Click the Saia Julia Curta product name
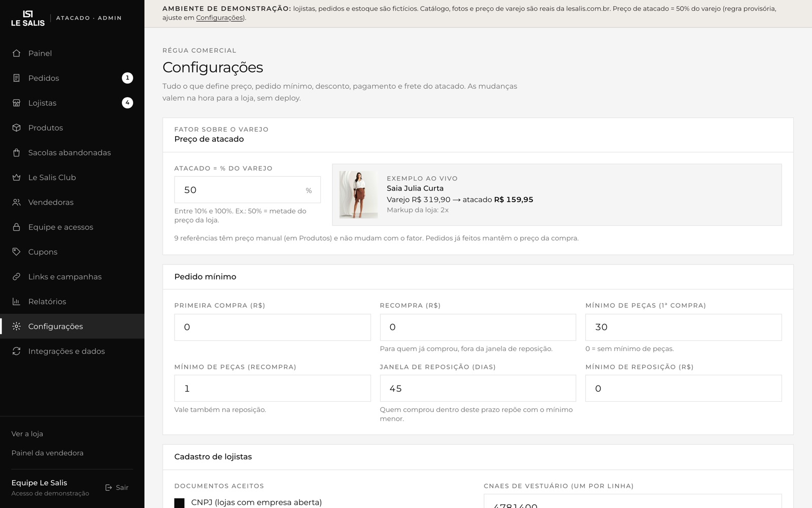The width and height of the screenshot is (812, 508). click(415, 188)
